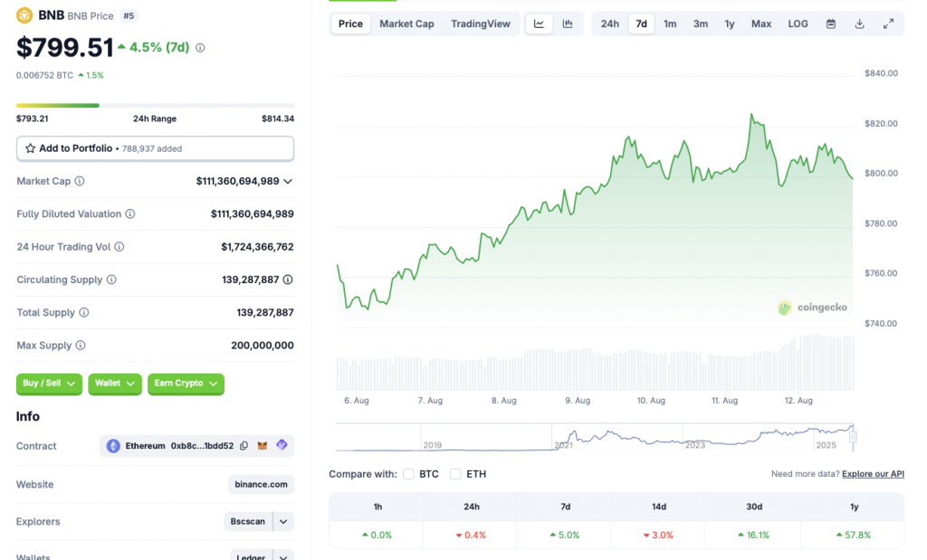Click the right handle of chart navigator
Image resolution: width=927 pixels, height=560 pixels.
click(x=853, y=437)
